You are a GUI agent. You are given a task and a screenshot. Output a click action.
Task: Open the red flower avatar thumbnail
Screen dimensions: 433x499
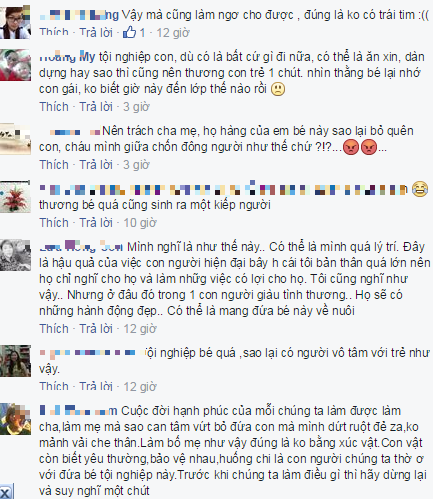[x=15, y=196]
